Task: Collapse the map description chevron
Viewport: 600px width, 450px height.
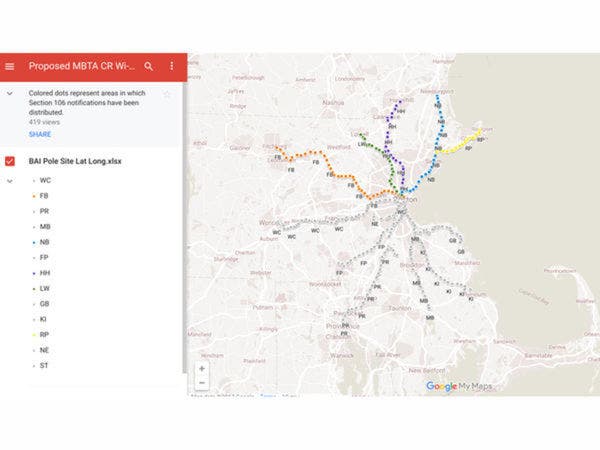Action: [10, 94]
